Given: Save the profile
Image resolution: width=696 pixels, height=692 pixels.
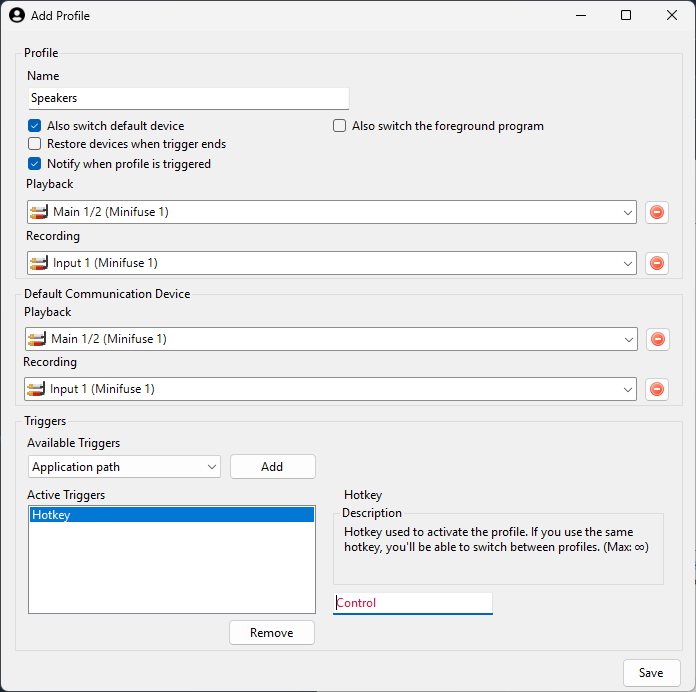Looking at the screenshot, I should pyautogui.click(x=651, y=673).
